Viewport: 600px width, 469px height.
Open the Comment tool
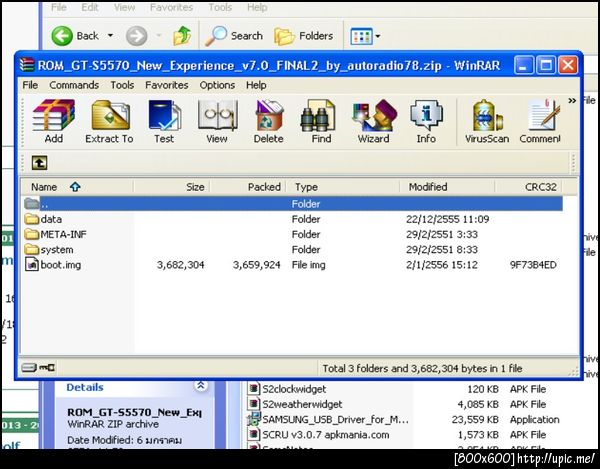click(x=540, y=121)
